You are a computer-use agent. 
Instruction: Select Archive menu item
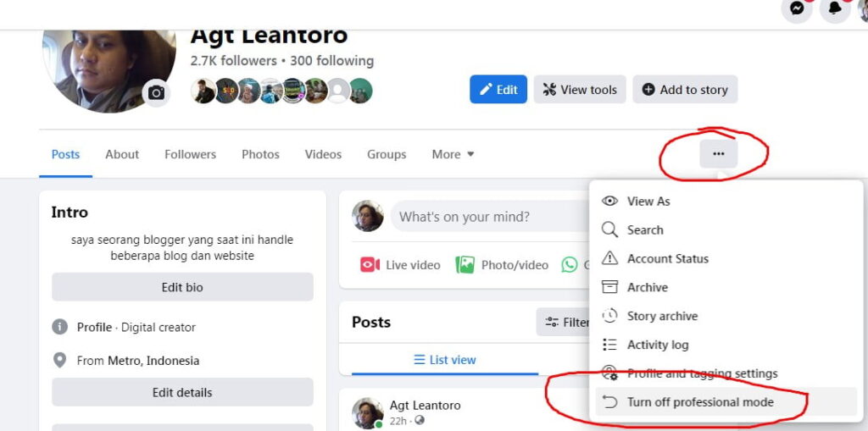tap(726, 287)
